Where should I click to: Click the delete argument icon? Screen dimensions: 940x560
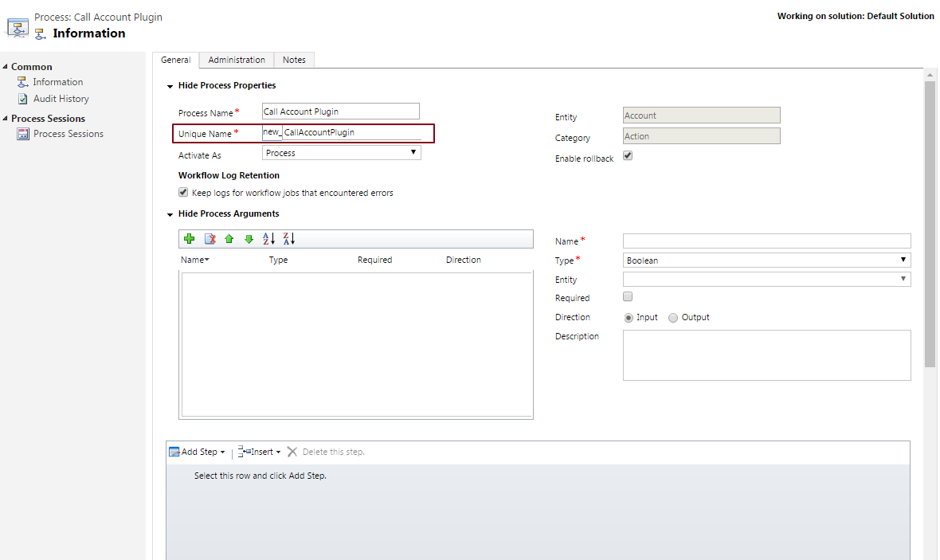click(x=210, y=238)
